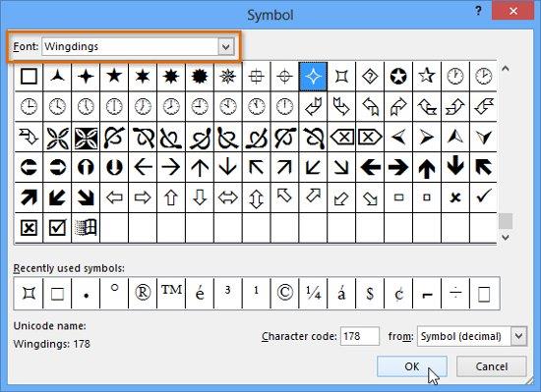This screenshot has height=392, width=541.
Task: Choose the check mark symbol in the symbol grid
Action: pos(483,197)
